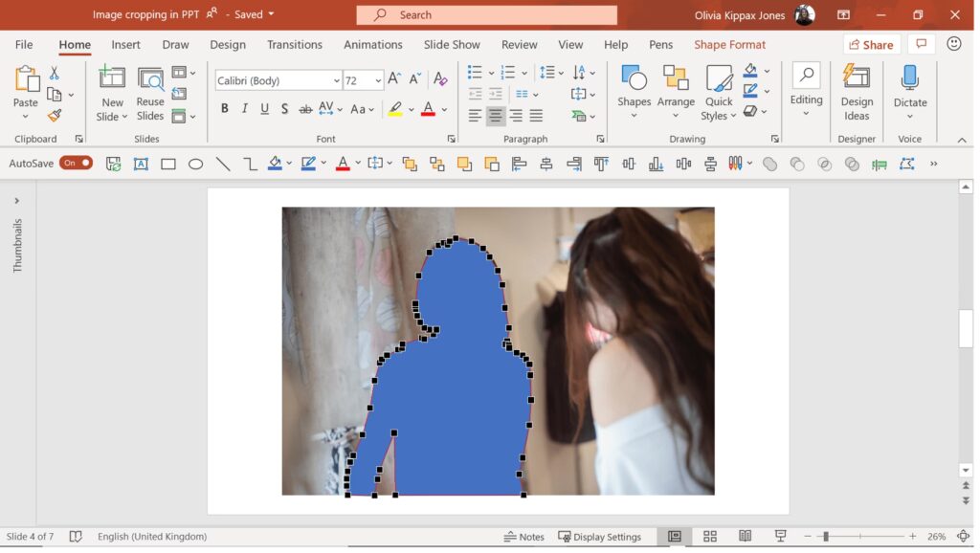Viewport: 980px width, 553px height.
Task: Turn off the AutoSave toggle
Action: coord(76,163)
